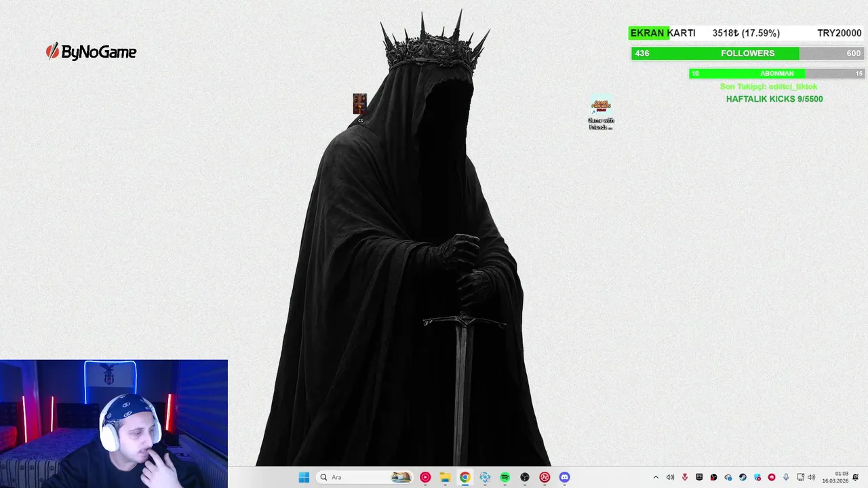The height and width of the screenshot is (488, 868).
Task: Open Windows Security shield tray icon
Action: tap(757, 477)
